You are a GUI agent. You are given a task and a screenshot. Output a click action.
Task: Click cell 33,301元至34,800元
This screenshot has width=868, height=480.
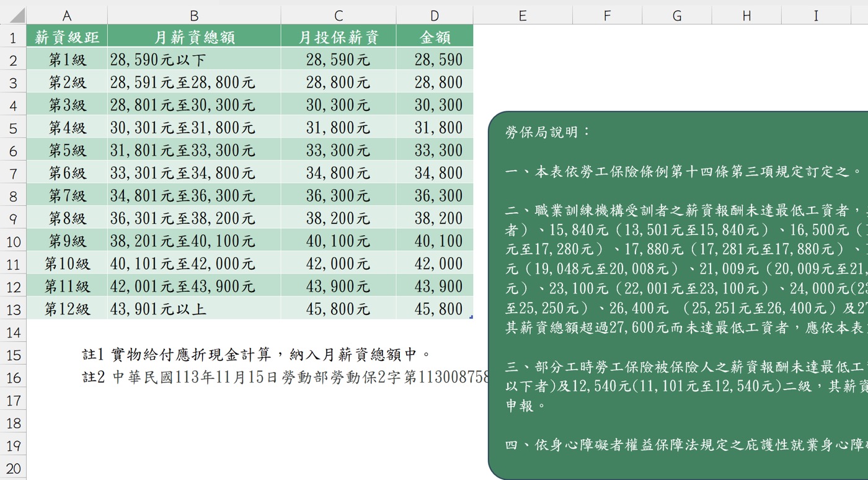coord(194,172)
